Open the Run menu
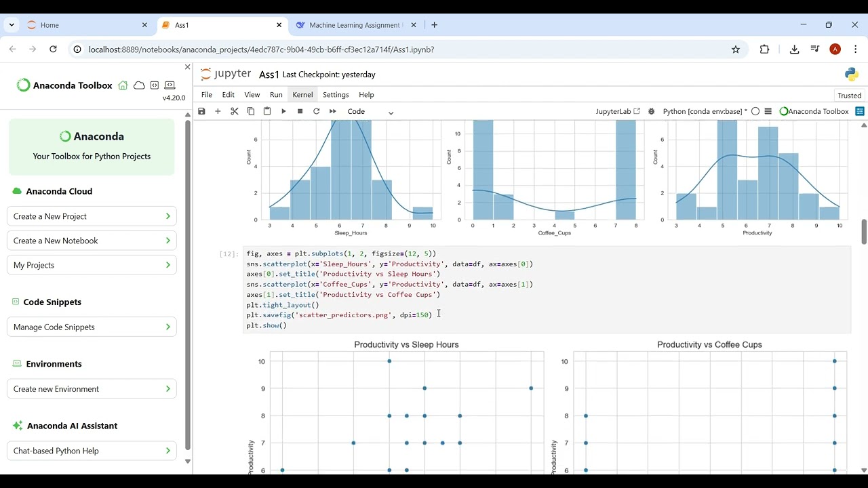 pos(276,95)
